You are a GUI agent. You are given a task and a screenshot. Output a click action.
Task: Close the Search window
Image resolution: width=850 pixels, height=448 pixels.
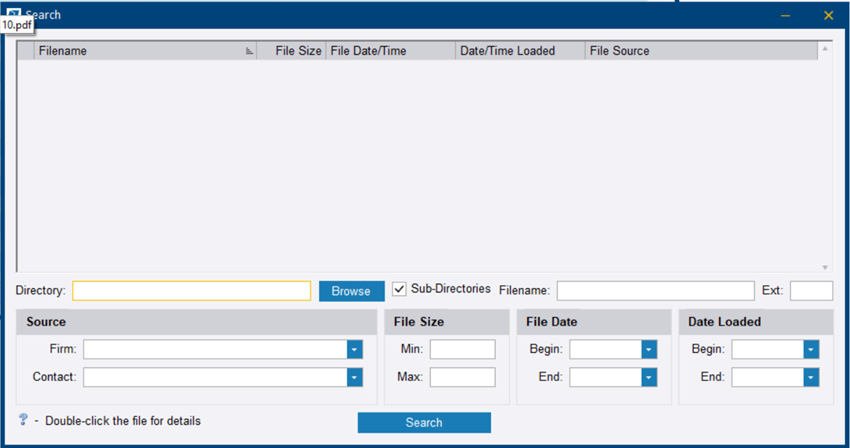[828, 15]
